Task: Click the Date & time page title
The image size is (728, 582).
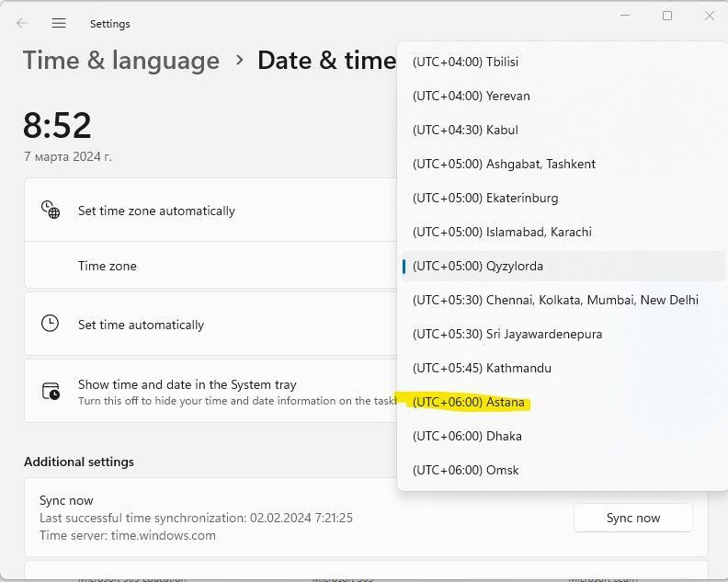Action: 327,61
